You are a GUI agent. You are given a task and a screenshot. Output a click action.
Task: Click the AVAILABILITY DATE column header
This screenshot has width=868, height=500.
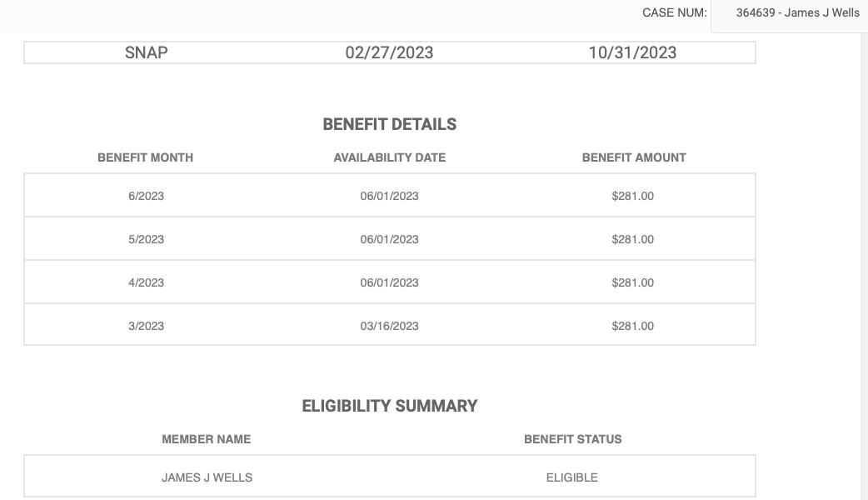pyautogui.click(x=389, y=157)
